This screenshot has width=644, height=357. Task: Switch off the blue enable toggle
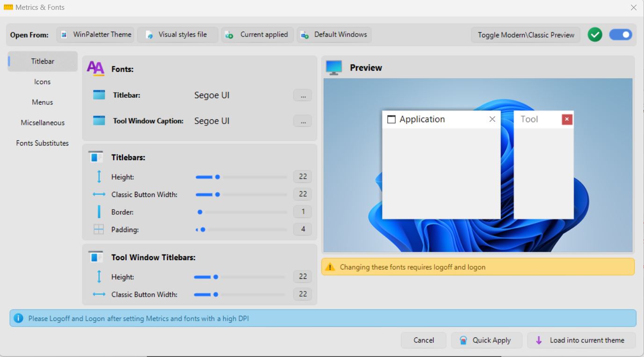621,35
